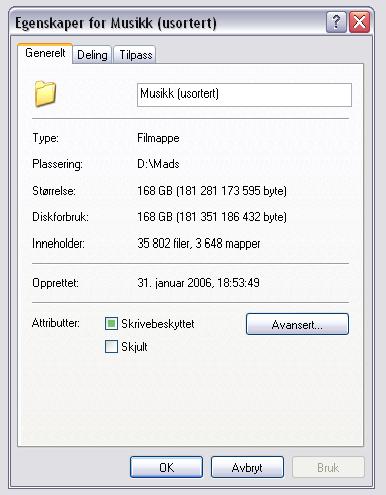Open the Deling tab
Viewport: 386px width, 495px height.
click(x=92, y=55)
